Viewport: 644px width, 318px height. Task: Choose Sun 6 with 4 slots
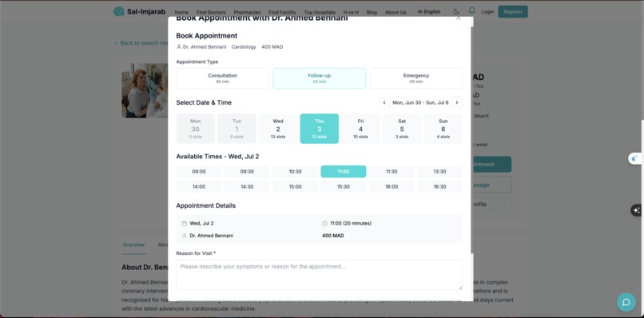pos(443,129)
